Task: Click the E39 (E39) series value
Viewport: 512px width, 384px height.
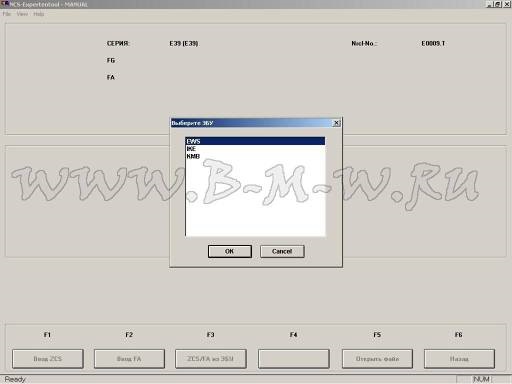Action: pyautogui.click(x=184, y=43)
